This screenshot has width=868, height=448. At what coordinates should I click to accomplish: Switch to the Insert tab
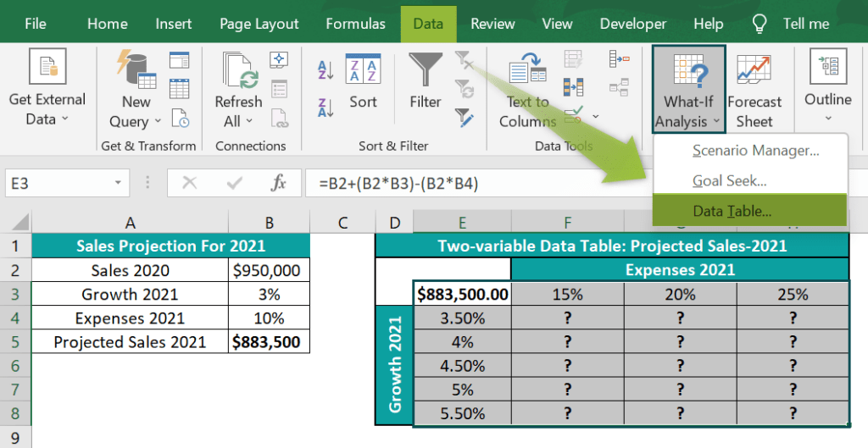click(173, 24)
